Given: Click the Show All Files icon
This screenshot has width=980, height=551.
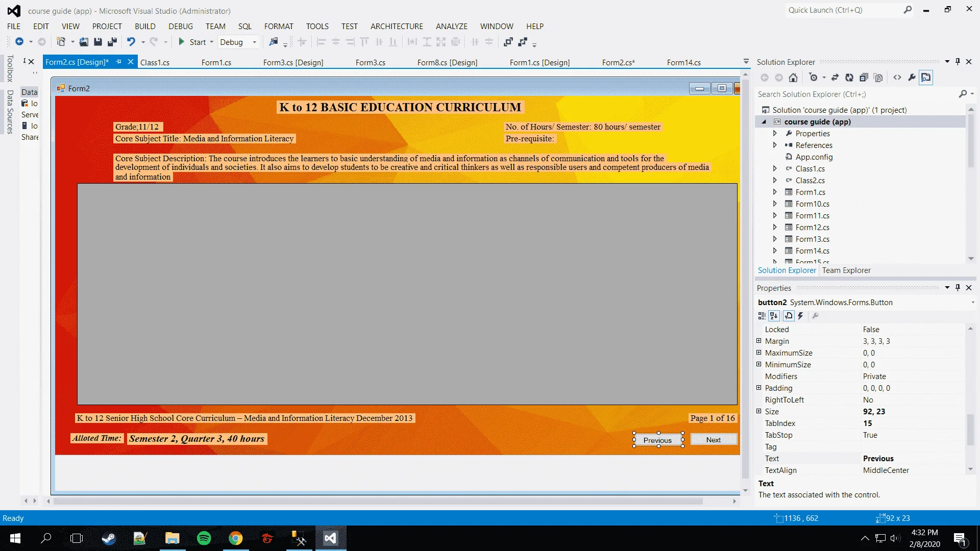Looking at the screenshot, I should [878, 78].
